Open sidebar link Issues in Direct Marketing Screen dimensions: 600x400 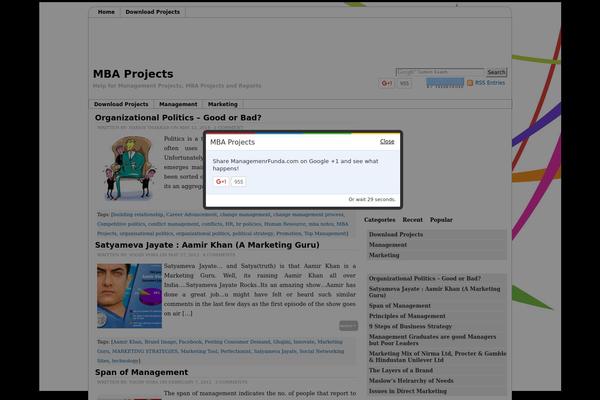[x=408, y=391]
